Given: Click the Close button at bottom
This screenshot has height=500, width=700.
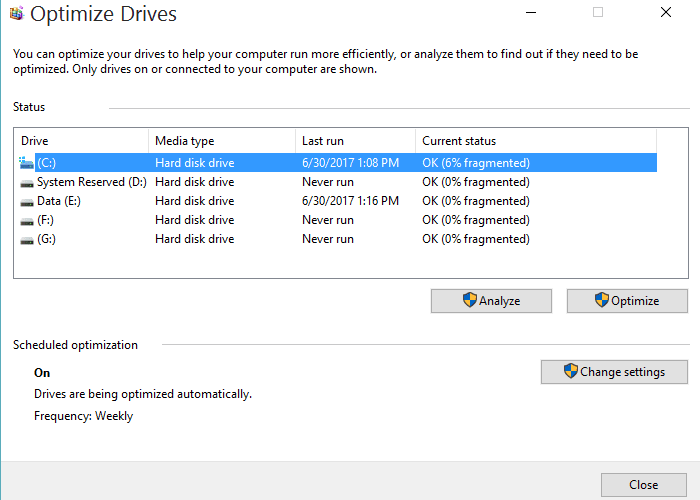Looking at the screenshot, I should coord(644,485).
